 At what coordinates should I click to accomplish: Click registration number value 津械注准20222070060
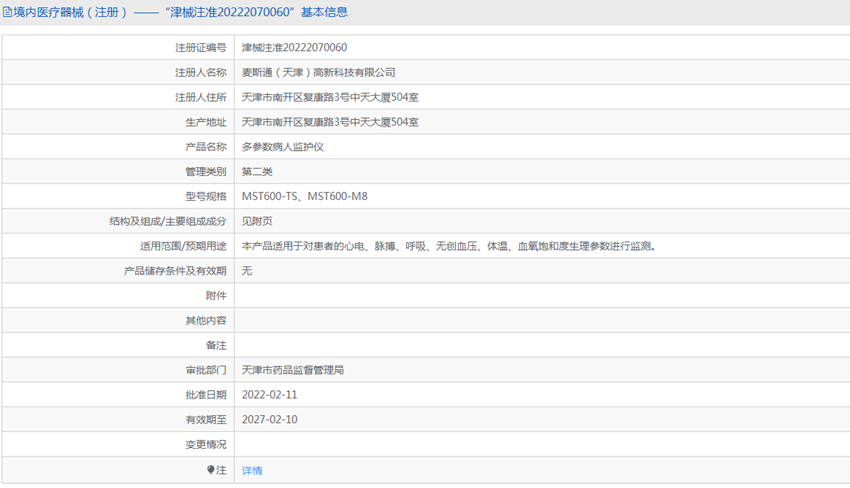pyautogui.click(x=294, y=48)
